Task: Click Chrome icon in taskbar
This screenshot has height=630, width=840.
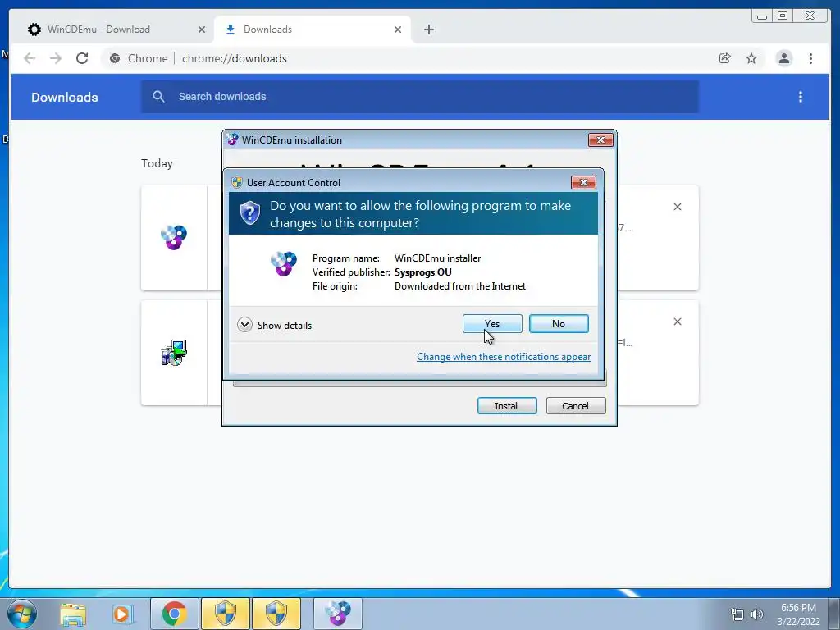Action: click(174, 614)
